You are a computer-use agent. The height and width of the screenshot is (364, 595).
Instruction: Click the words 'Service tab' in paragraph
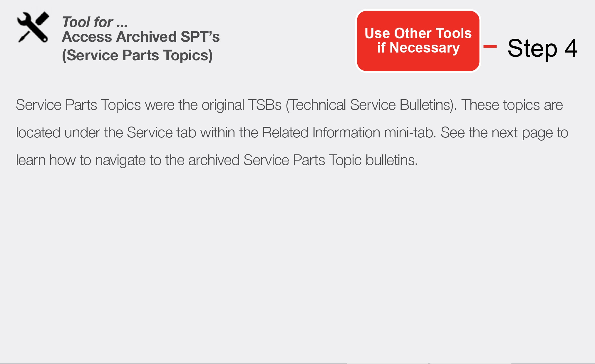tap(161, 133)
